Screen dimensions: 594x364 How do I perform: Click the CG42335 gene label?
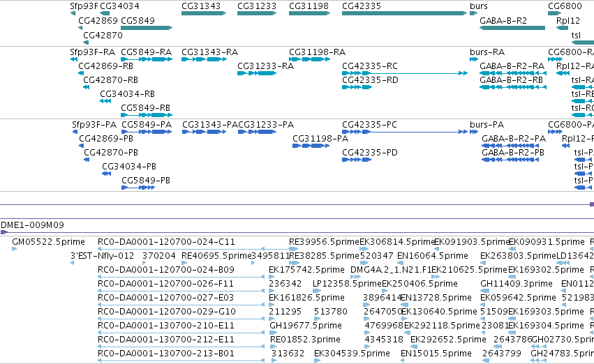362,6
